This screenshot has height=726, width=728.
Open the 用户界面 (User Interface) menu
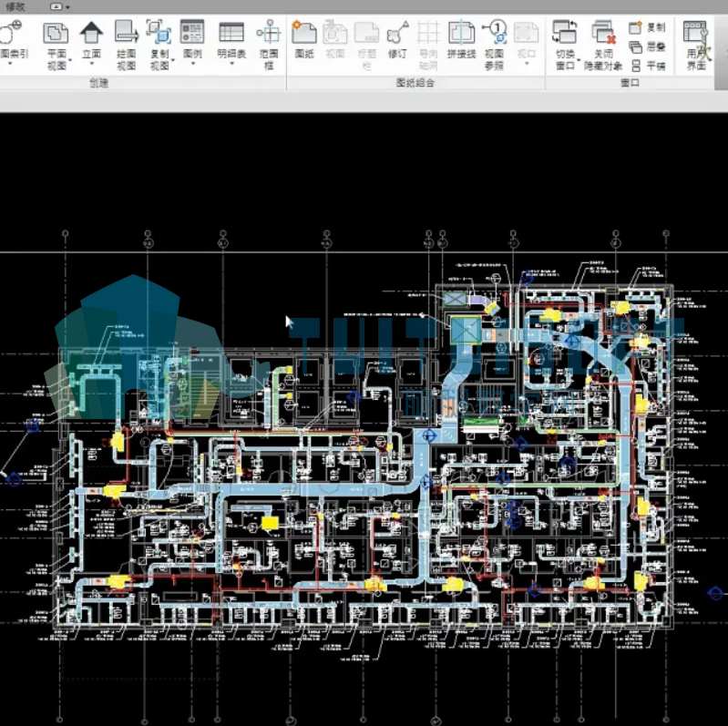pyautogui.click(x=696, y=45)
